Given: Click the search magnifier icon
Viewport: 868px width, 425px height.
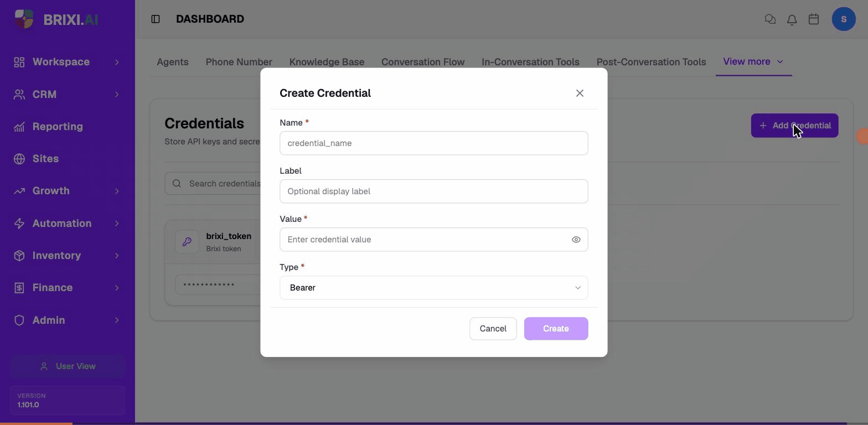Looking at the screenshot, I should [x=177, y=184].
